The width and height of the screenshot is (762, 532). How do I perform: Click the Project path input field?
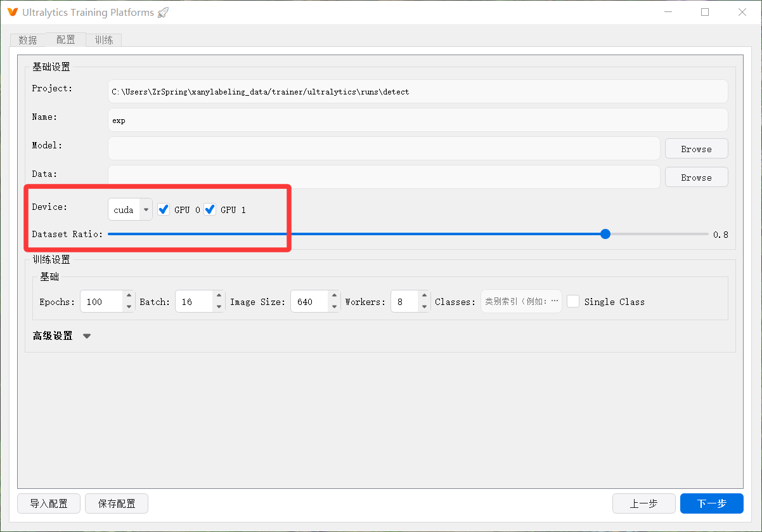(x=418, y=91)
